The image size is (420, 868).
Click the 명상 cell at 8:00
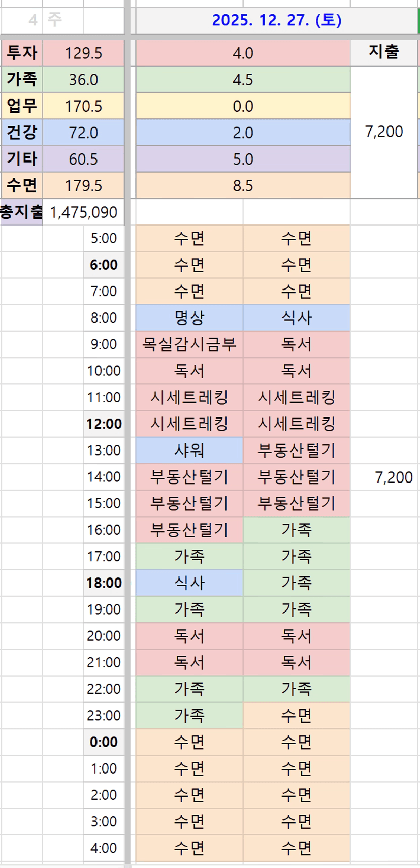tap(189, 318)
